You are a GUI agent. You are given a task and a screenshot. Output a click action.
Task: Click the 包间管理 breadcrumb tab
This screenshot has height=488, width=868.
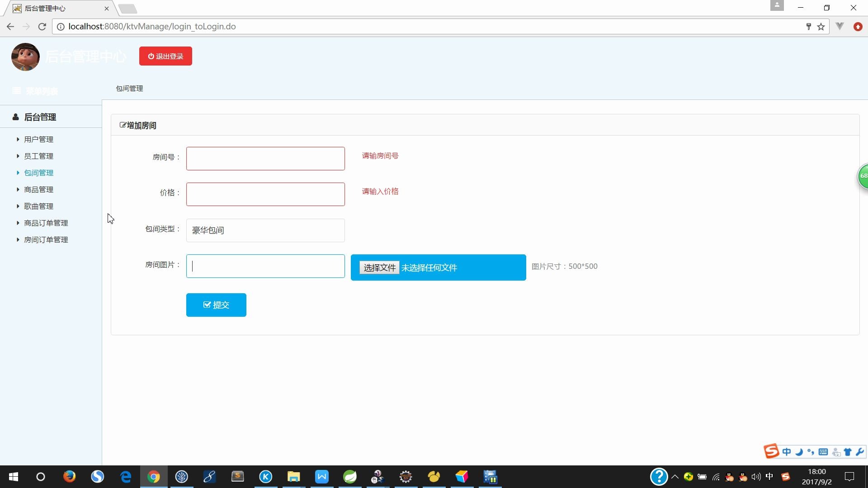click(x=129, y=89)
